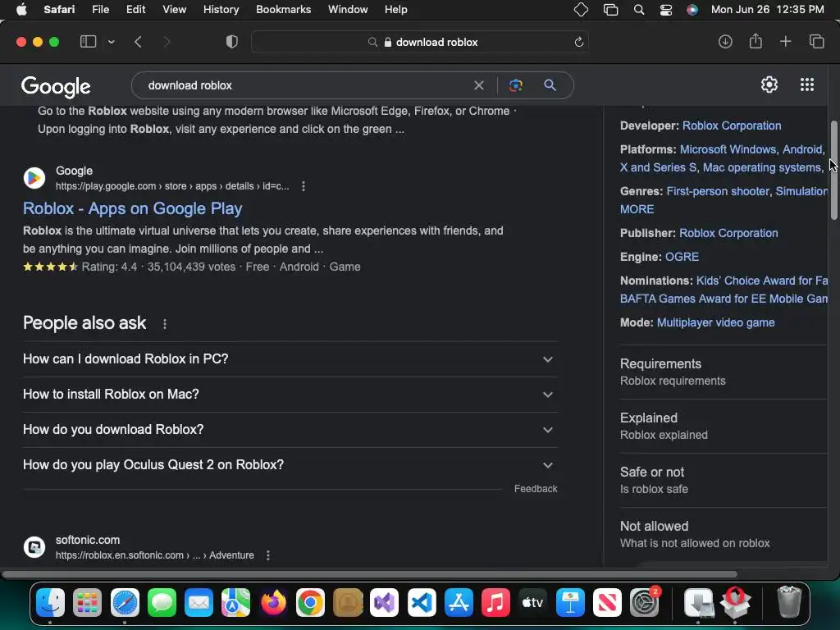Open People also ask options menu
The image size is (840, 630).
(164, 323)
